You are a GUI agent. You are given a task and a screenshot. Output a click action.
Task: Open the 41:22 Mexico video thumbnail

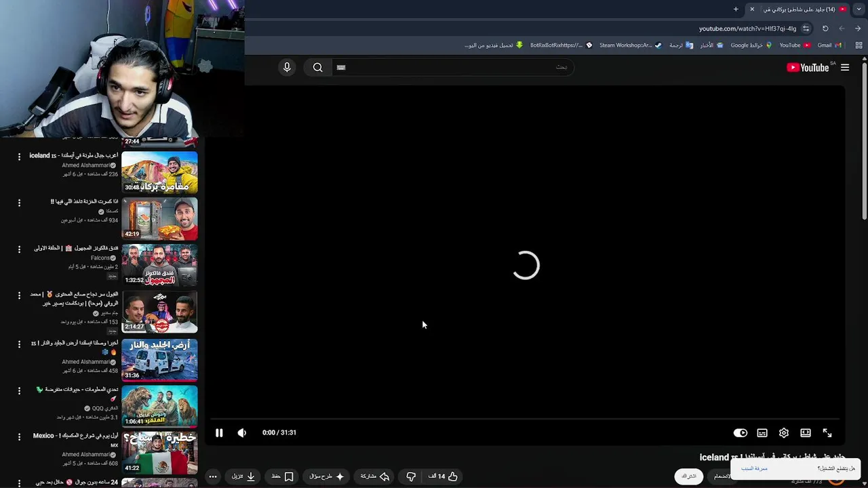tap(159, 452)
